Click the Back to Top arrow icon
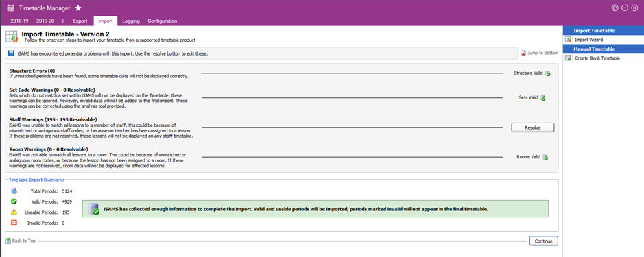Image resolution: width=644 pixels, height=257 pixels. (8, 241)
